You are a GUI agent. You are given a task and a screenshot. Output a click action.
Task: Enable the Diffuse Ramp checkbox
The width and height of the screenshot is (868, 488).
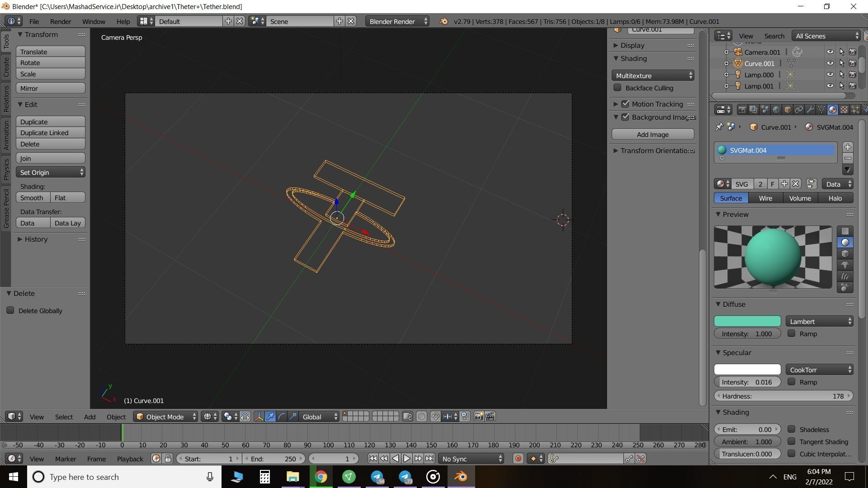pos(791,333)
